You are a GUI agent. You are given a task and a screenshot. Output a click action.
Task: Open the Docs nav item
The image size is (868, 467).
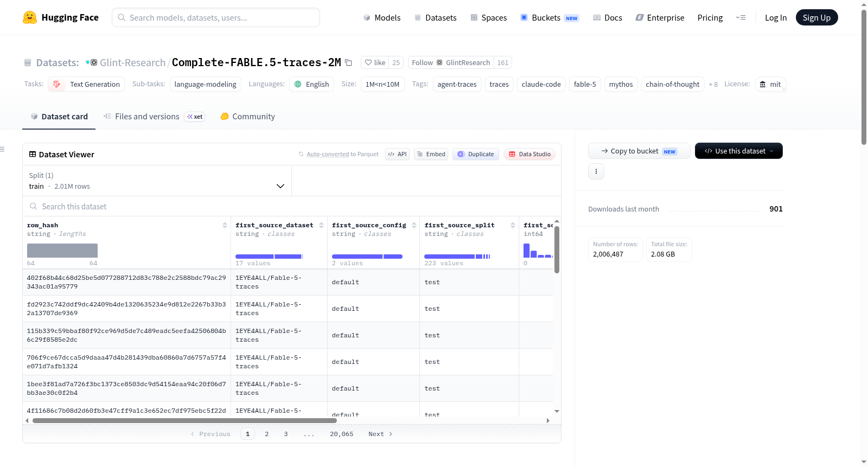(608, 17)
